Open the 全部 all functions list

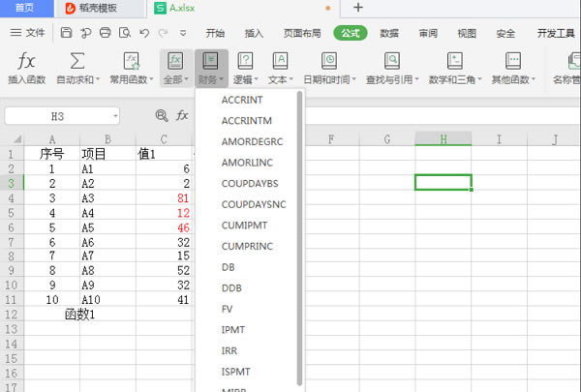(176, 68)
